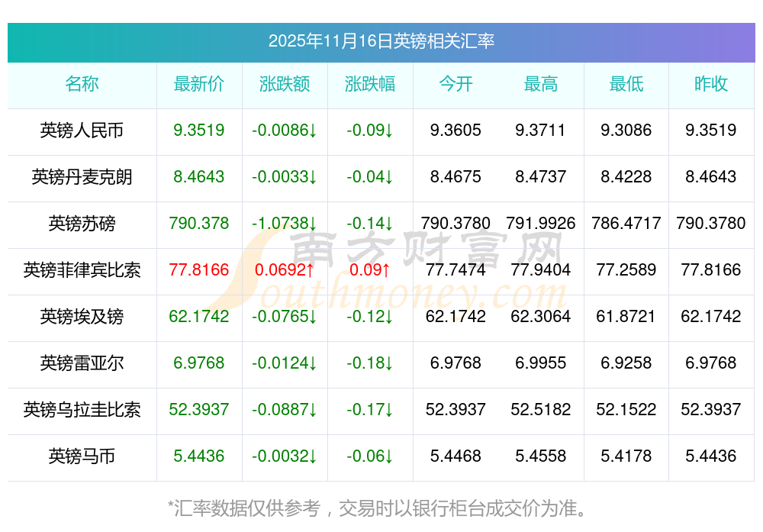Click change percent -0.04↓

[370, 176]
